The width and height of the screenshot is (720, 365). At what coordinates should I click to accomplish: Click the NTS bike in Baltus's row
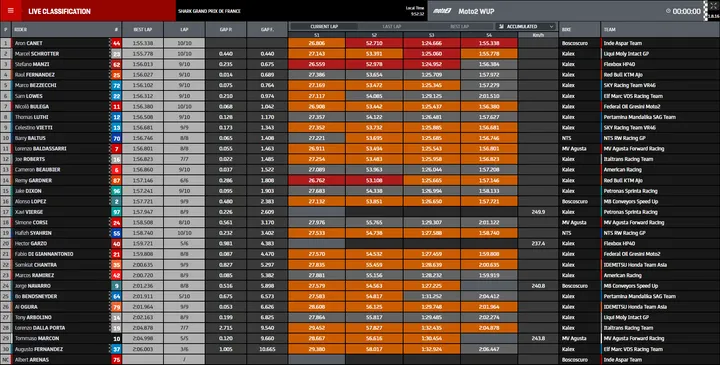(566, 138)
